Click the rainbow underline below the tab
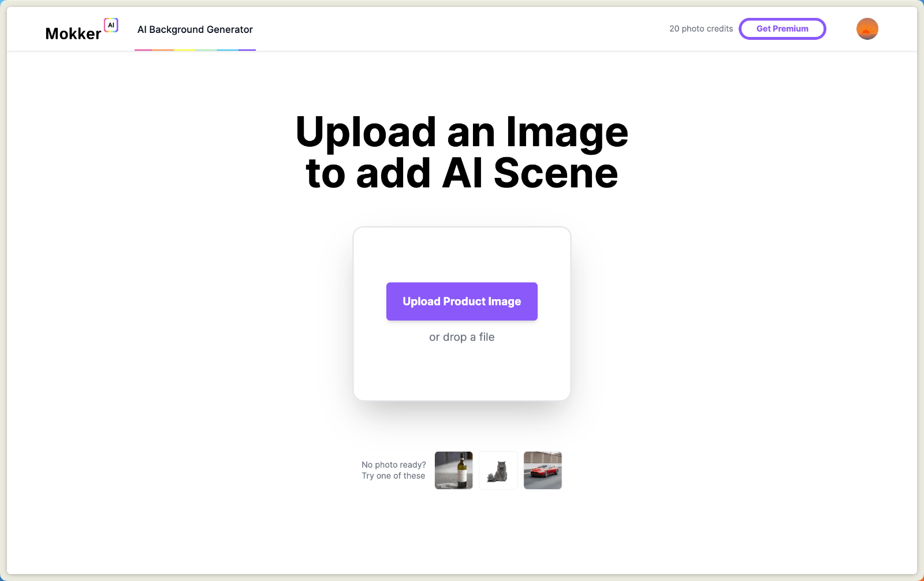924x581 pixels. [x=195, y=50]
